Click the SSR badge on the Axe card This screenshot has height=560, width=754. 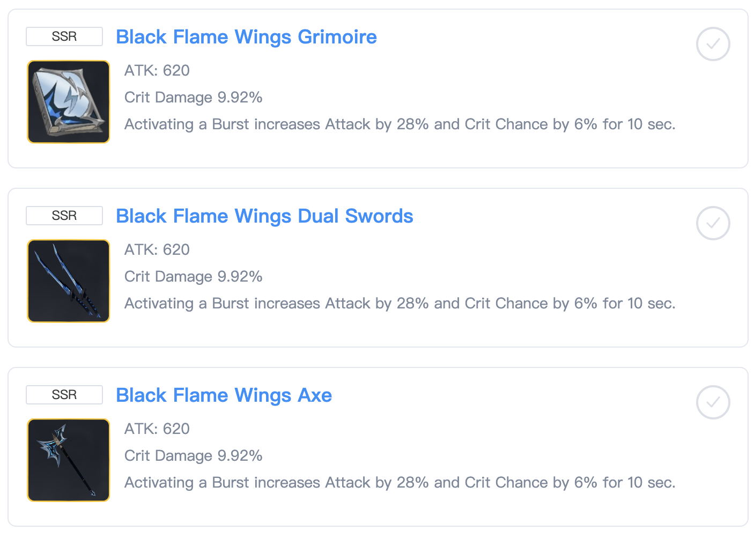(64, 395)
